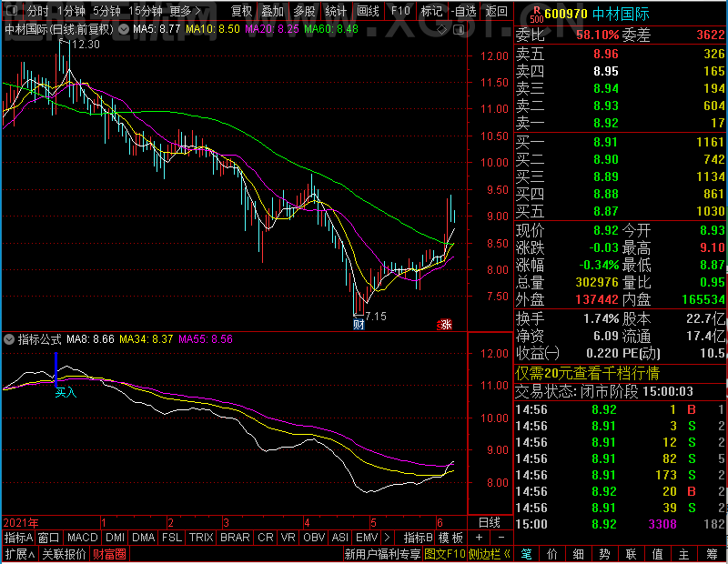Click the 日线 period label
The height and width of the screenshot is (564, 728).
click(x=490, y=523)
